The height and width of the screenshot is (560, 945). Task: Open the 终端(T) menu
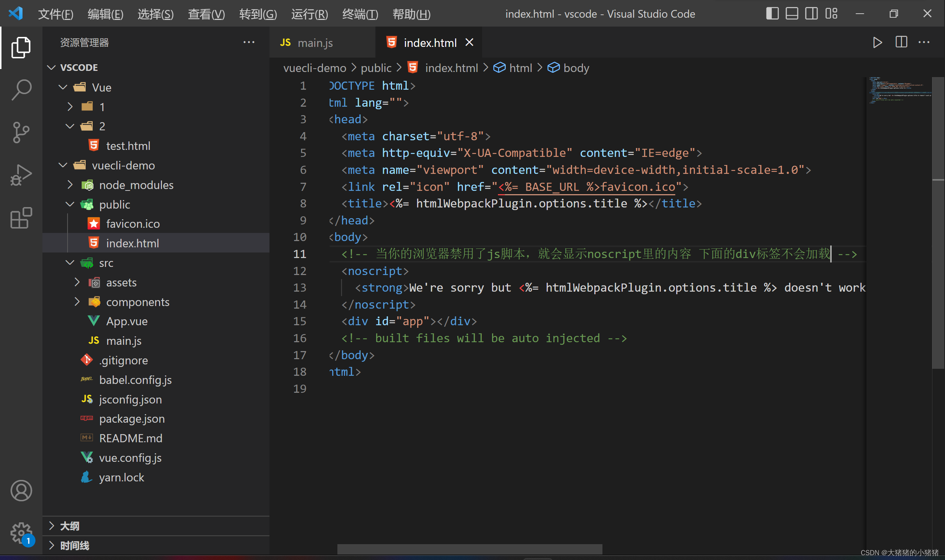[x=360, y=14]
